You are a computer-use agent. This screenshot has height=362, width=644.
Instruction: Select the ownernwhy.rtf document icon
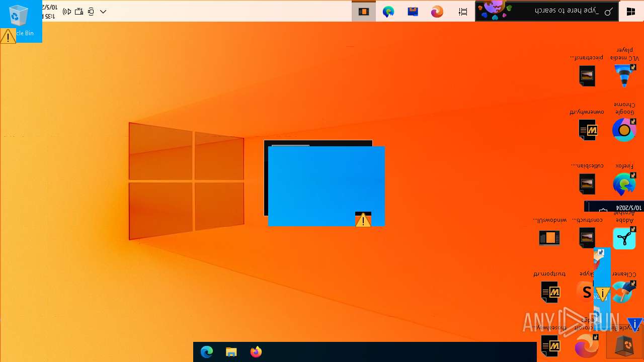click(587, 130)
